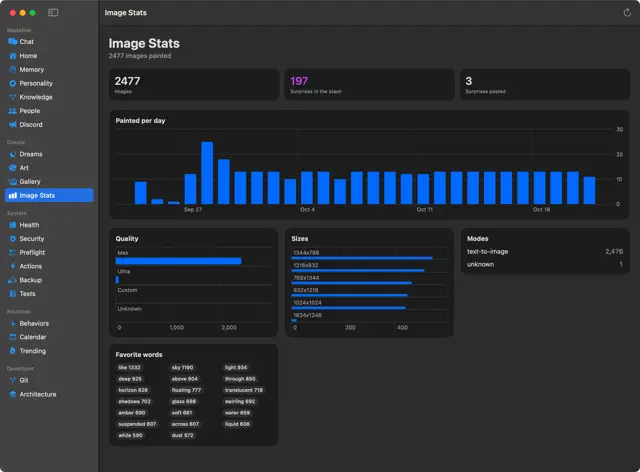Click the tallest bar in Painted per day
Screen dimensions: 640x472
[207, 173]
